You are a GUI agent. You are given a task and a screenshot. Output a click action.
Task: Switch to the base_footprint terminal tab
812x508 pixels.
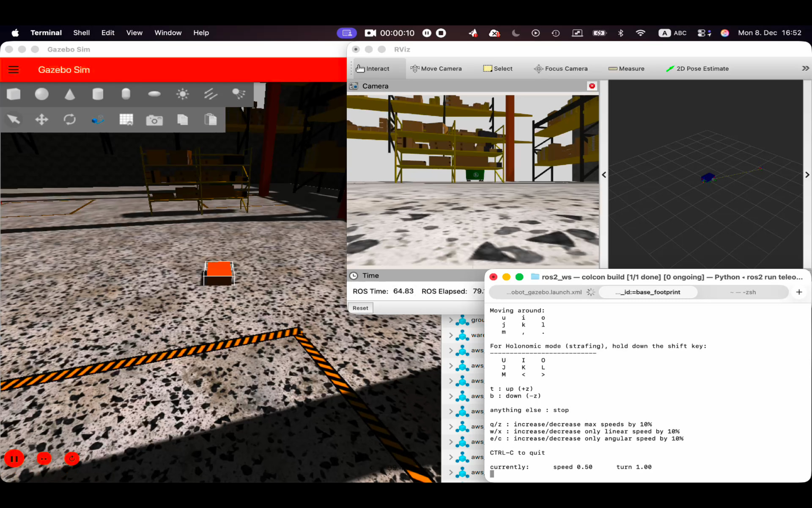647,292
